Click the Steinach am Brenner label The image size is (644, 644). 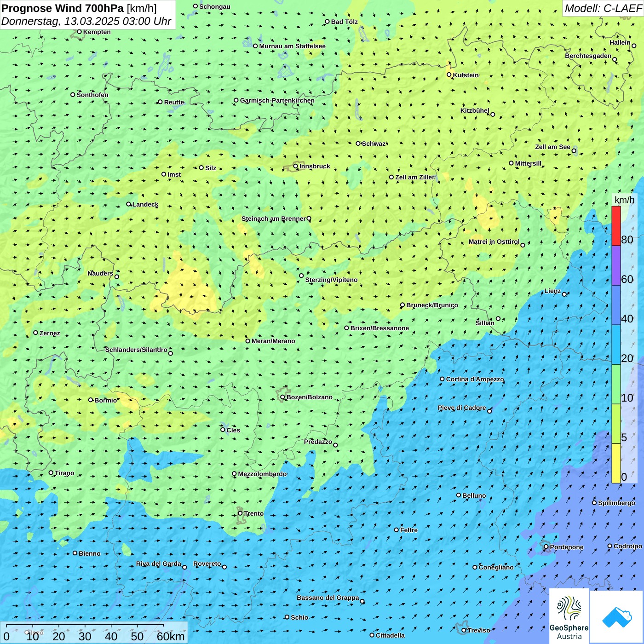274,218
